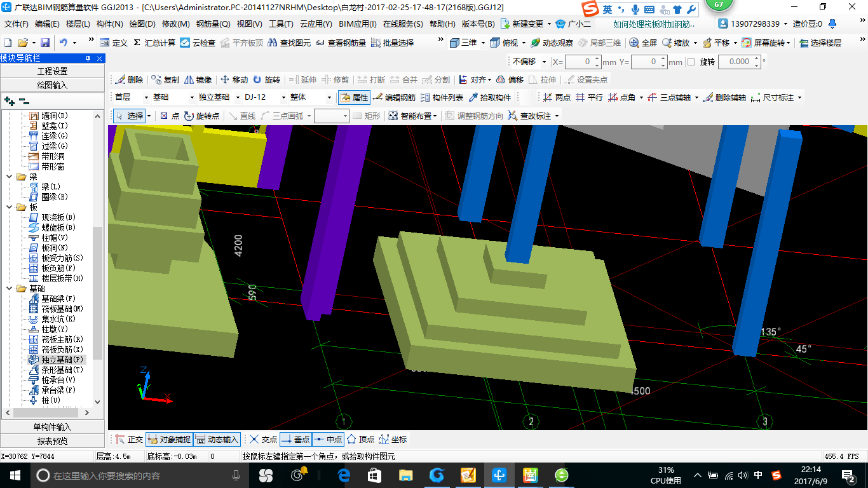Click the 旋转 rotate tool
Image resolution: width=868 pixels, height=488 pixels.
click(266, 79)
